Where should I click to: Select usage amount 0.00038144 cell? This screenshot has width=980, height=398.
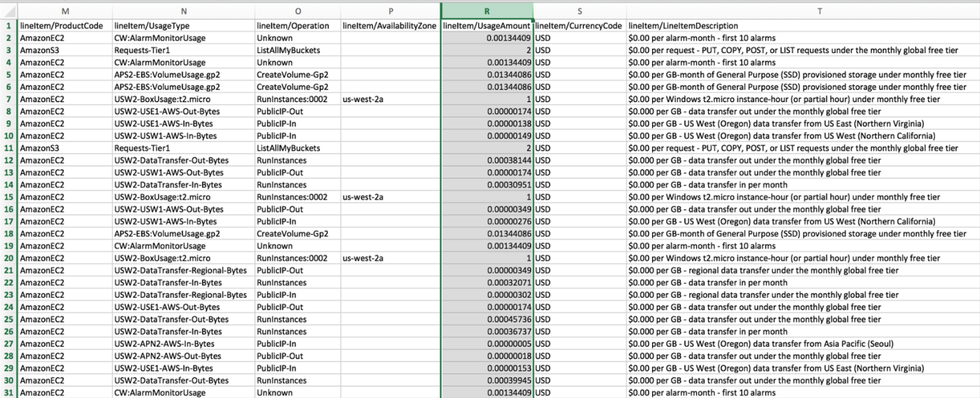pyautogui.click(x=487, y=160)
